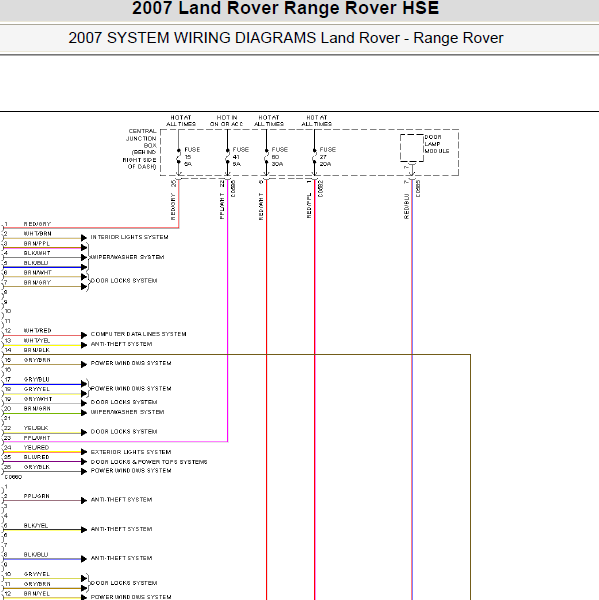This screenshot has height=600, width=599.
Task: Click the BLU/RED wire label
Action: (36, 457)
